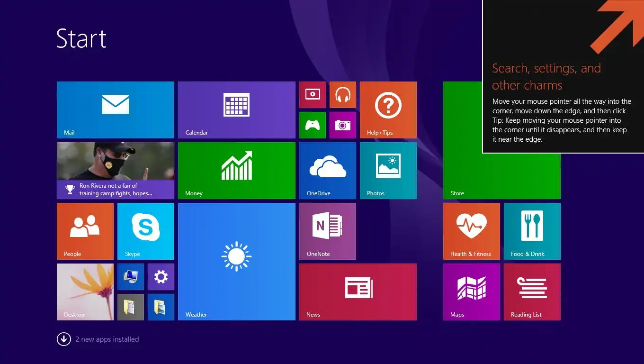This screenshot has width=644, height=364.
Task: Open the Reading List tile
Action: pyautogui.click(x=532, y=292)
